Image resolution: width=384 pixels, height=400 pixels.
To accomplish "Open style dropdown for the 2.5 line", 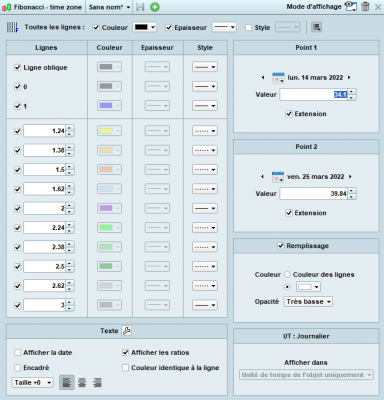I will [x=205, y=266].
